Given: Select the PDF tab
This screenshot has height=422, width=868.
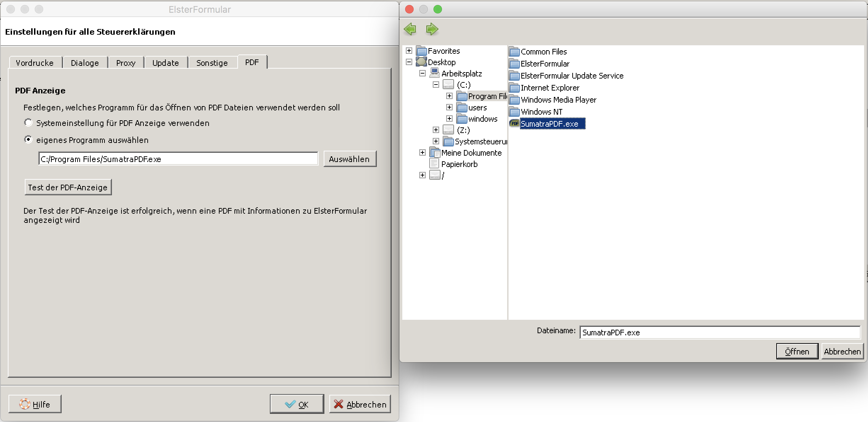Looking at the screenshot, I should (252, 62).
